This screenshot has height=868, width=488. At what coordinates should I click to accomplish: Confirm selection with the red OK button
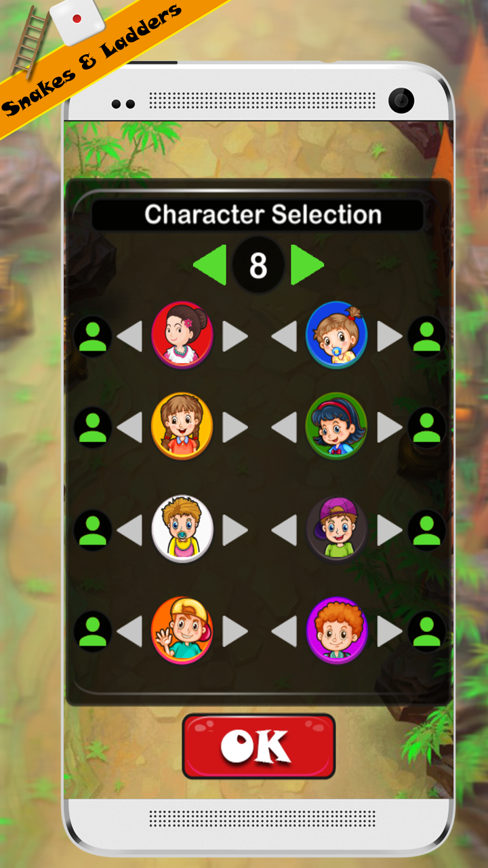point(258,746)
